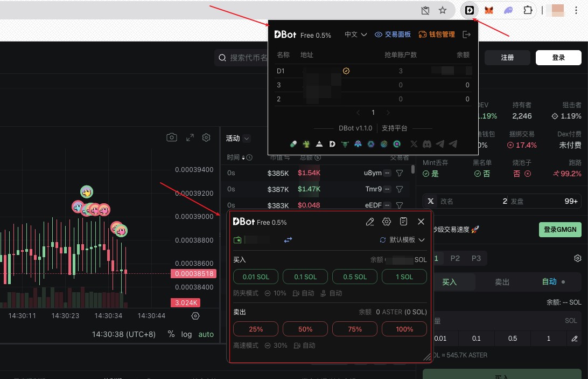
Task: Toggle auto scale on the chart
Action: (x=206, y=334)
